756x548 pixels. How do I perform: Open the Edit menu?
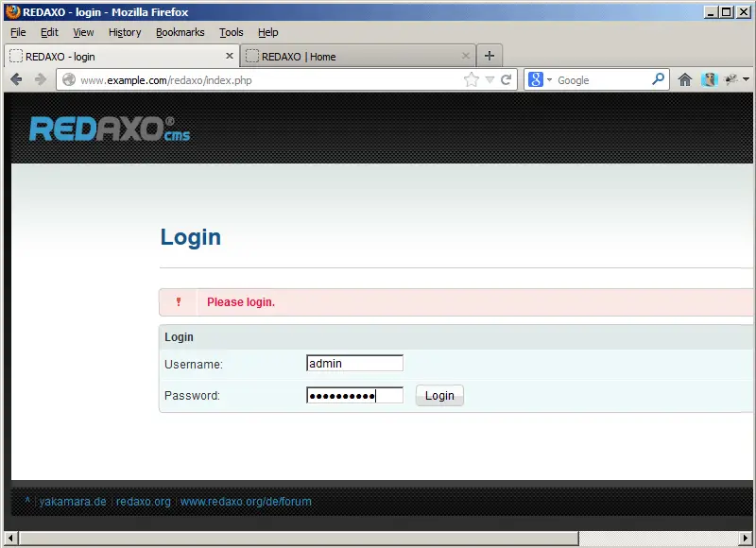(49, 32)
